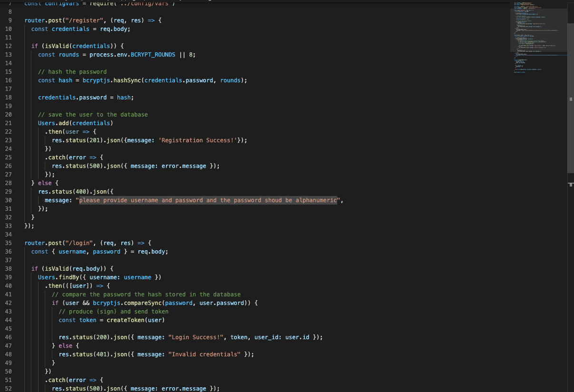
Task: Click "const token" on line 44
Action: [x=78, y=320]
